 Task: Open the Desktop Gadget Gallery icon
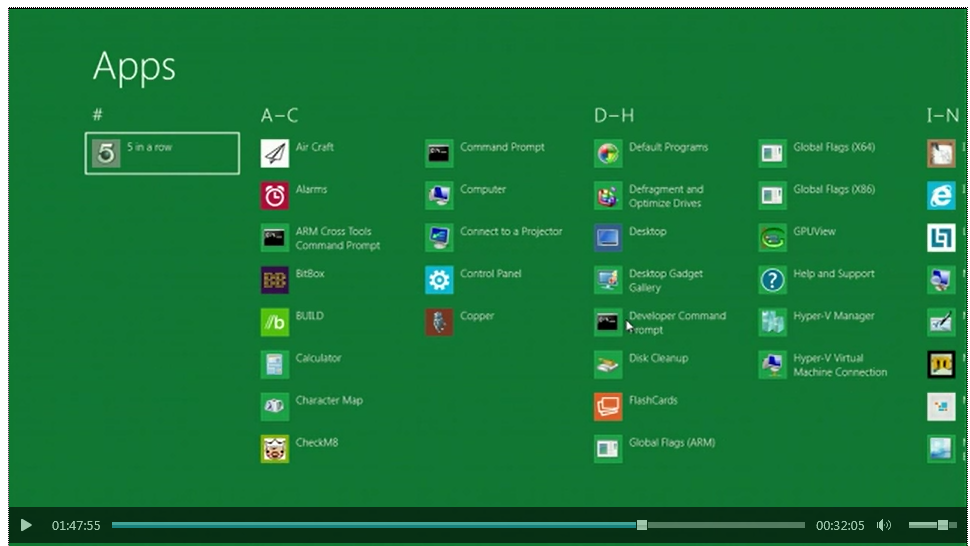click(x=608, y=280)
